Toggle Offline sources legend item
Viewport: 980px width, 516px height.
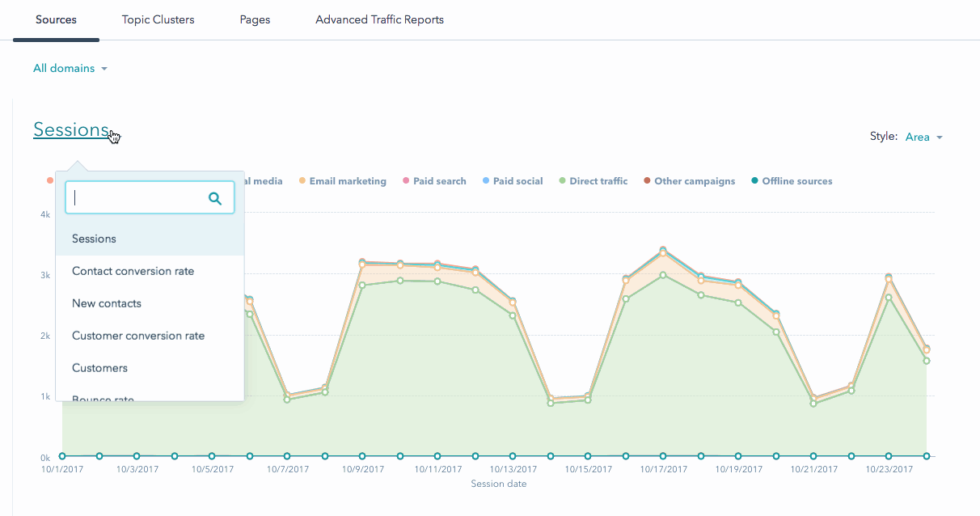pyautogui.click(x=796, y=181)
